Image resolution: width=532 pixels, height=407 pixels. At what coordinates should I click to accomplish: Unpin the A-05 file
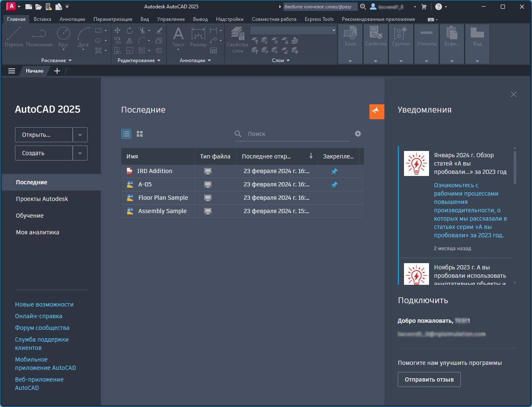(x=334, y=185)
